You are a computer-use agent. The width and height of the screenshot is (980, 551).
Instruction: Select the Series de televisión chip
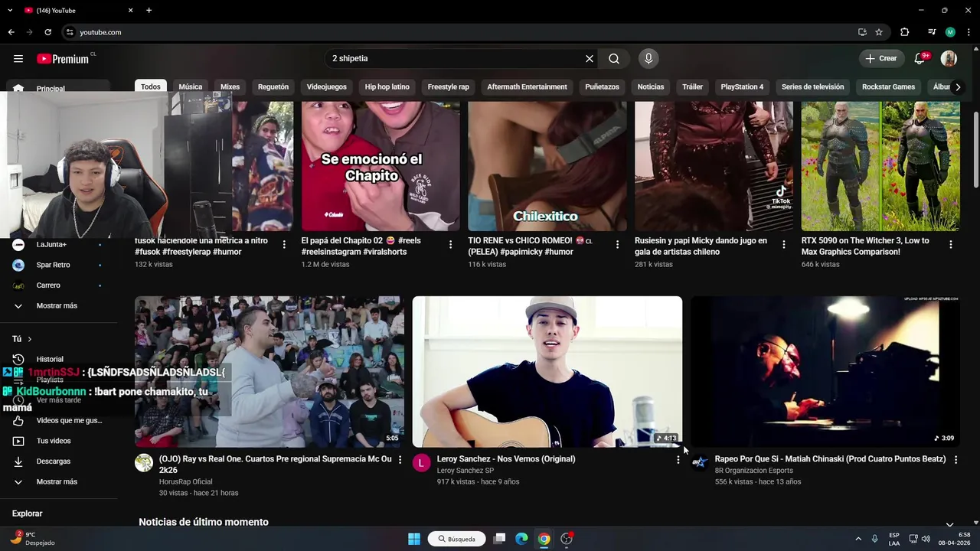point(813,87)
